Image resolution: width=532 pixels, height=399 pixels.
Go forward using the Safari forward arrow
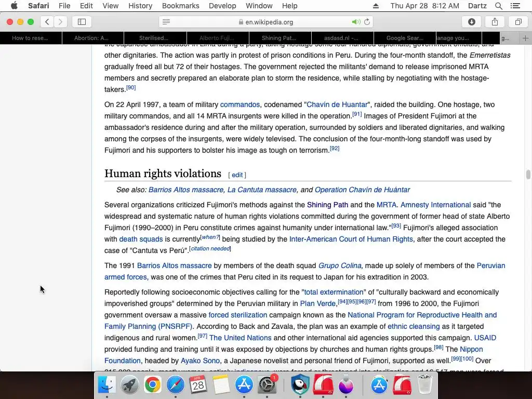pyautogui.click(x=60, y=22)
